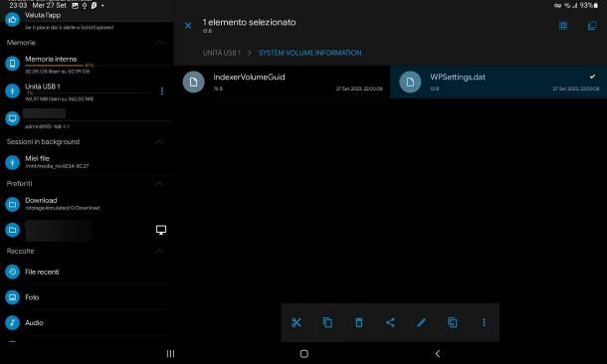This screenshot has height=364, width=607.
Task: Select SYSTEM VOLUME INFORMATION breadcrumb
Action: point(310,53)
